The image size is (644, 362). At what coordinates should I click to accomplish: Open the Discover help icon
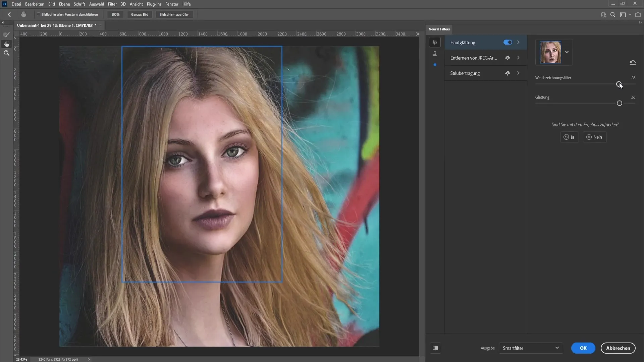coord(603,15)
